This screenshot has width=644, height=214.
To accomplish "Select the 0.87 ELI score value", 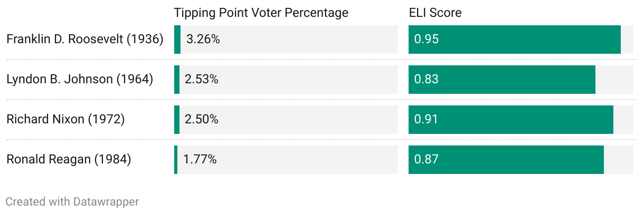I will tap(427, 160).
